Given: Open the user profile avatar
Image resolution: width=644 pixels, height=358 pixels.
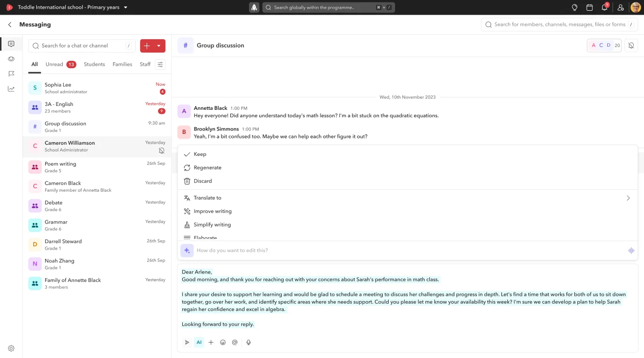Looking at the screenshot, I should [636, 7].
